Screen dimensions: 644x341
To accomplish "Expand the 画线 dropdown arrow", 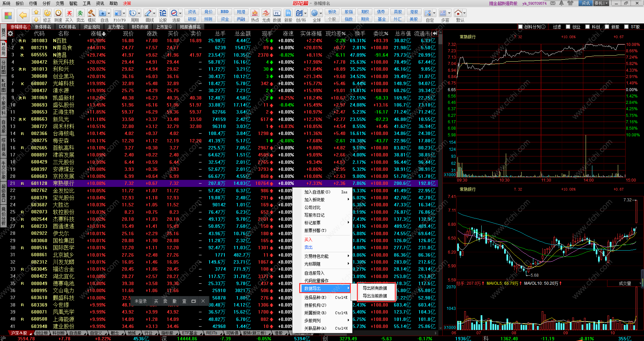I will click(154, 13).
